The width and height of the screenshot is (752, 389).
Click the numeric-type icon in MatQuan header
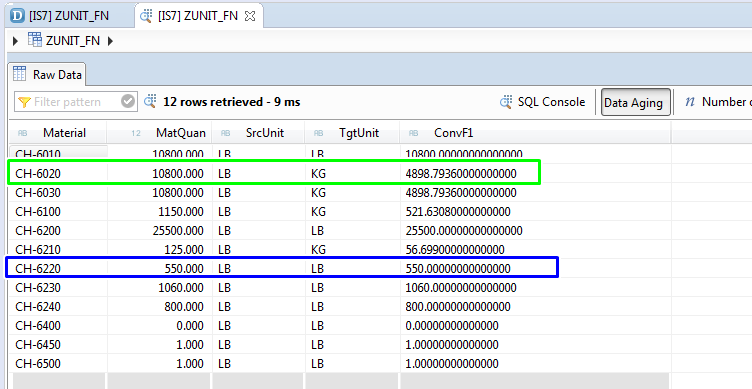click(136, 133)
